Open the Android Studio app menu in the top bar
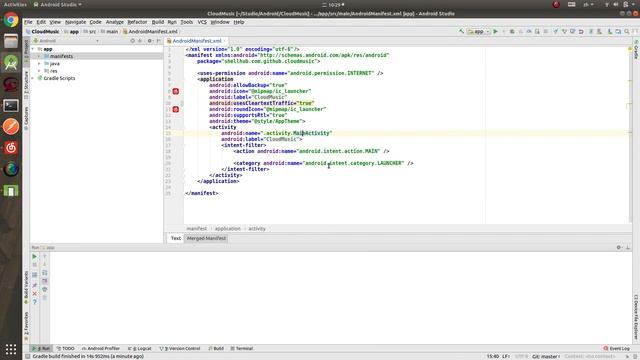This screenshot has height=360, width=640. coord(57,4)
